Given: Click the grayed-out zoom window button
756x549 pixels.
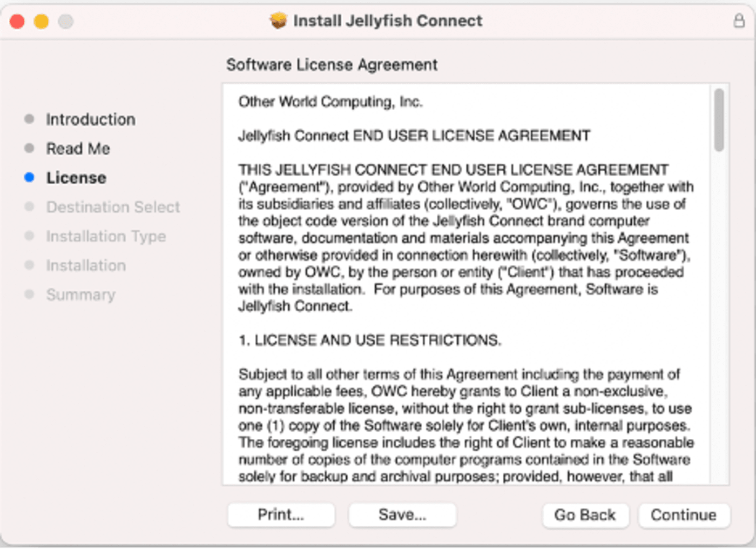Looking at the screenshot, I should [66, 22].
